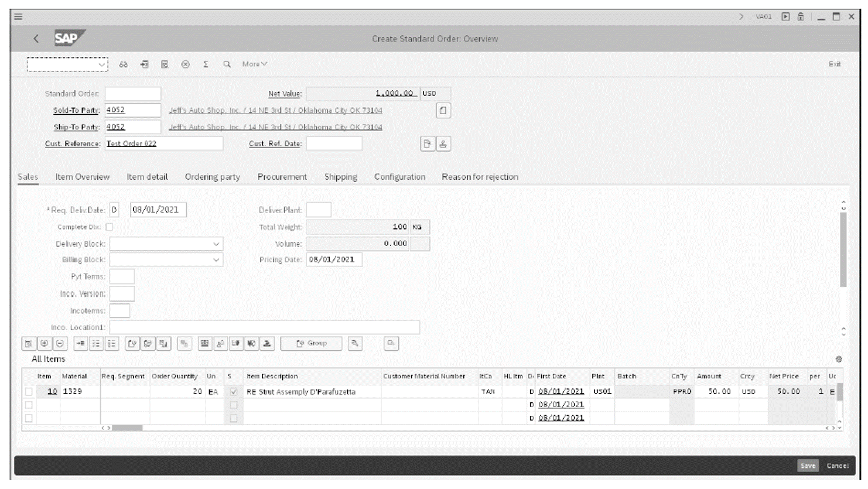
Task: Open the Delivery Block dropdown
Action: 216,242
